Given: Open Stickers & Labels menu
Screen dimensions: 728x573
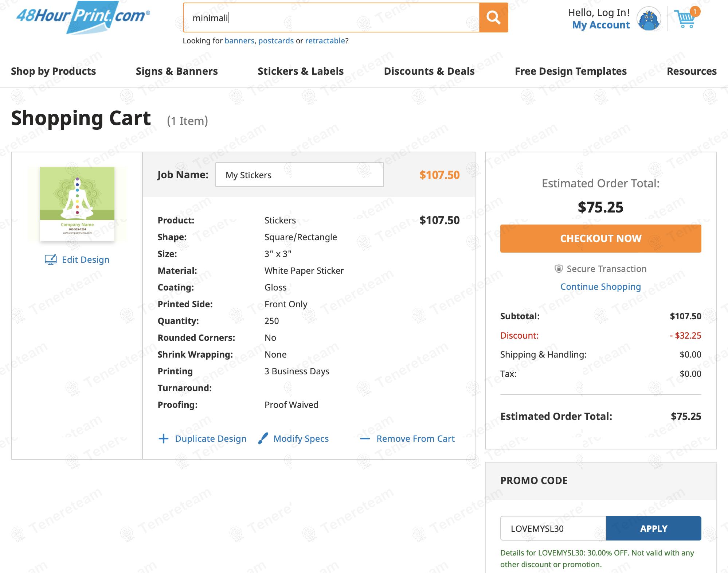Looking at the screenshot, I should (x=301, y=71).
